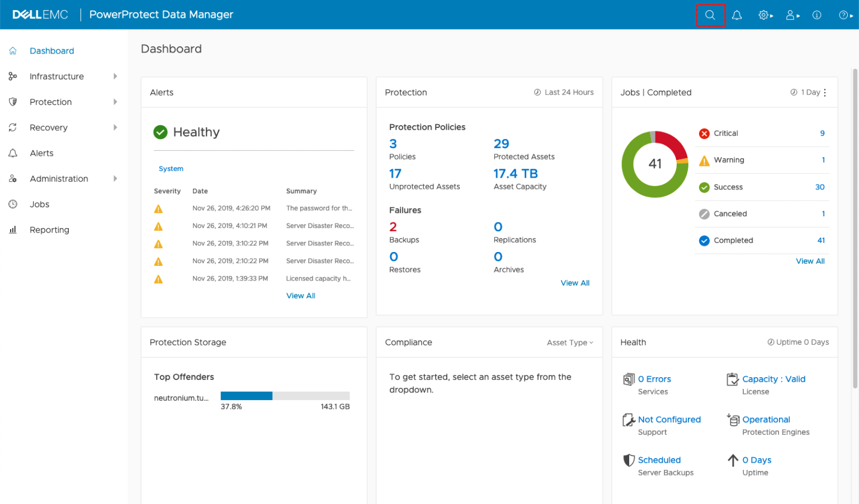Open the search magnifier icon in header
This screenshot has width=859, height=504.
(x=710, y=15)
